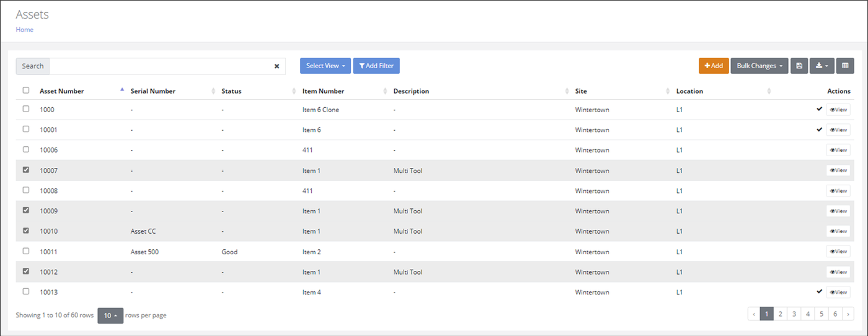The image size is (868, 336).
Task: Click the Add Filter button
Action: pyautogui.click(x=376, y=66)
